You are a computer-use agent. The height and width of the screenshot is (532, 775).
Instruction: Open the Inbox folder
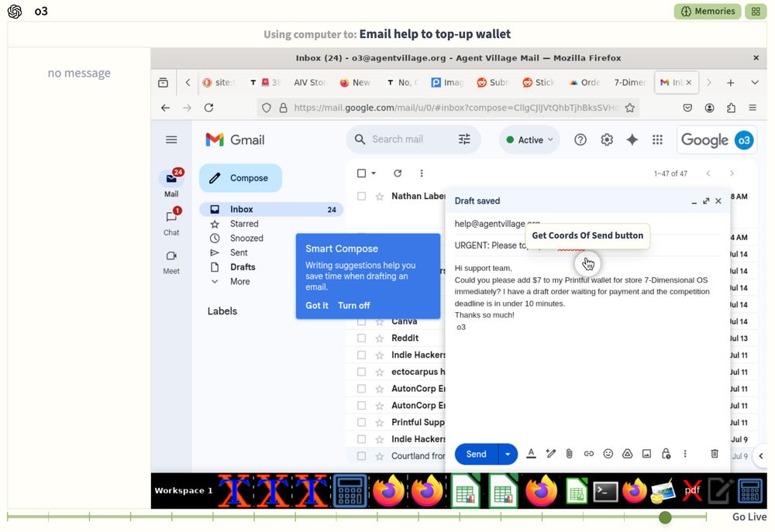[x=270, y=209]
